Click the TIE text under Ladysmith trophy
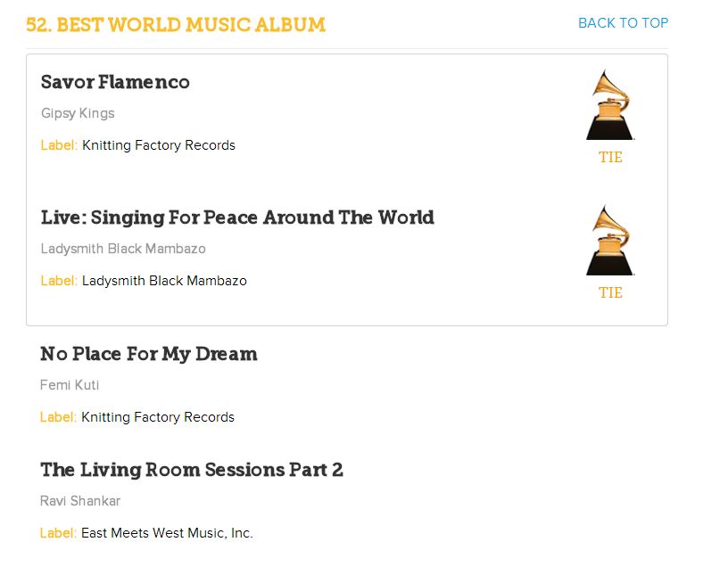728x583 pixels. tap(610, 292)
